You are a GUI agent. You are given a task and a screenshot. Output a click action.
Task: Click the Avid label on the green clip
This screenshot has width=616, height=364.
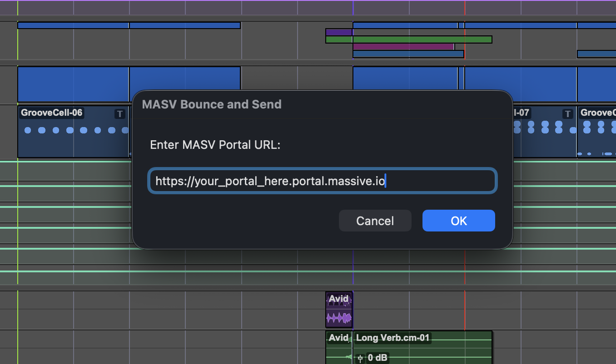click(338, 338)
